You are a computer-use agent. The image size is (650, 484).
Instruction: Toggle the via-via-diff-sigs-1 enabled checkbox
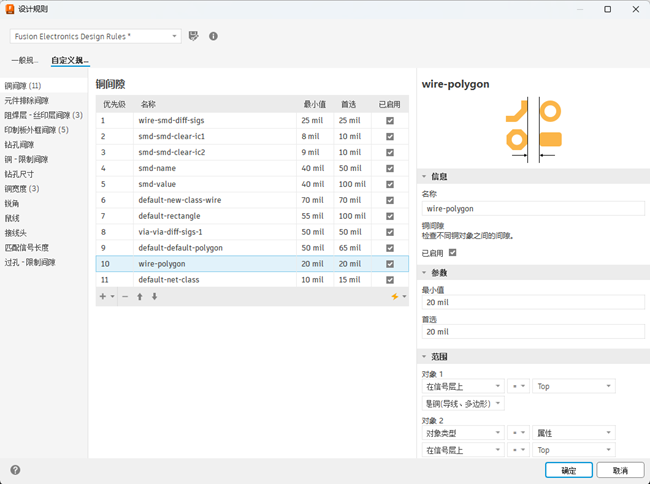pyautogui.click(x=390, y=232)
